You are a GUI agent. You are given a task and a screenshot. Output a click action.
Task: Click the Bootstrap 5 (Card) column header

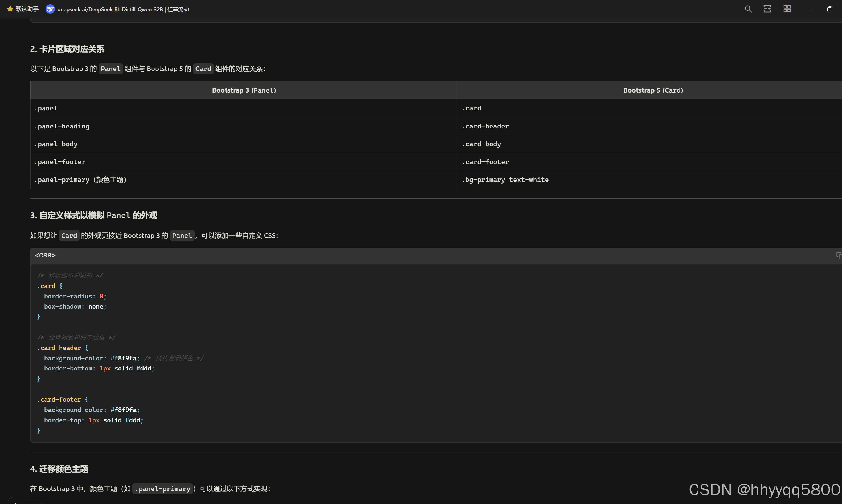pos(653,90)
